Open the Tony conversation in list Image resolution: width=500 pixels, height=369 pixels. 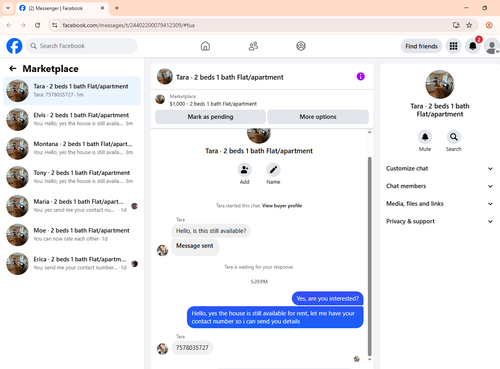(x=72, y=177)
